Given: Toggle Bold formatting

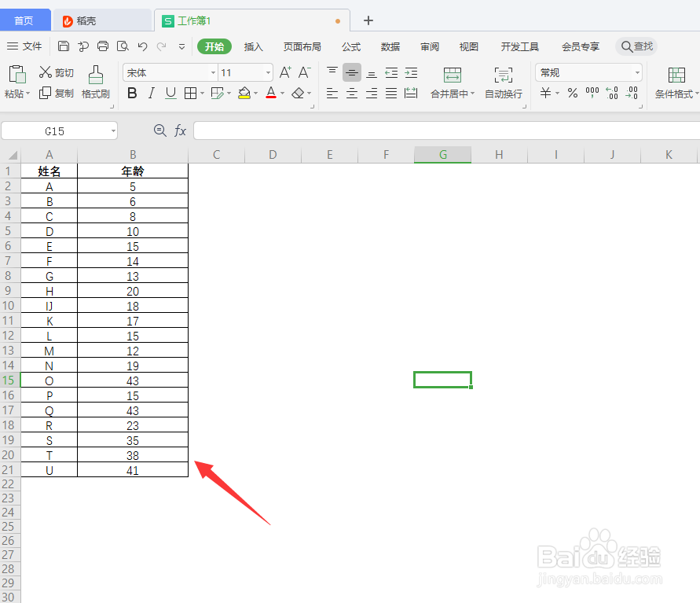Looking at the screenshot, I should 132,93.
